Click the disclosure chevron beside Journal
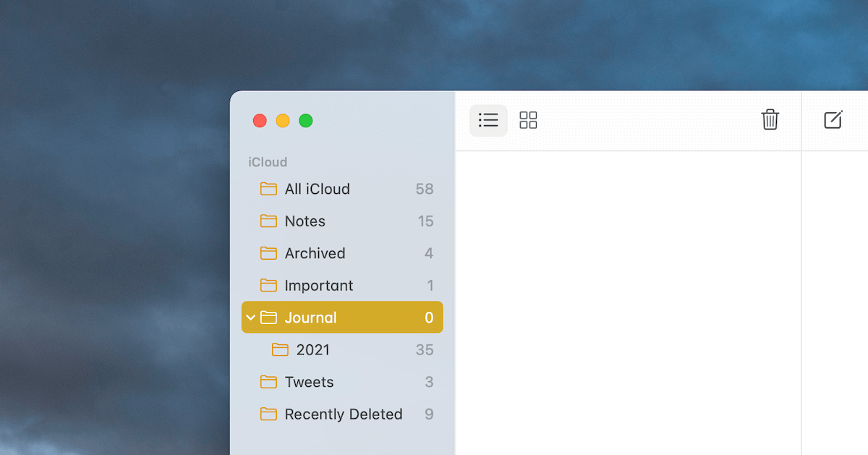Viewport: 868px width, 455px height. point(251,317)
